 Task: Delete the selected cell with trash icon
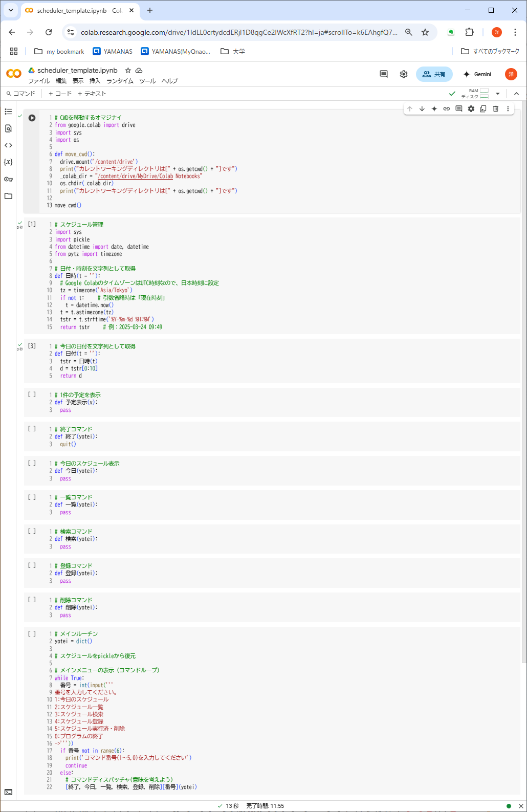click(x=496, y=108)
